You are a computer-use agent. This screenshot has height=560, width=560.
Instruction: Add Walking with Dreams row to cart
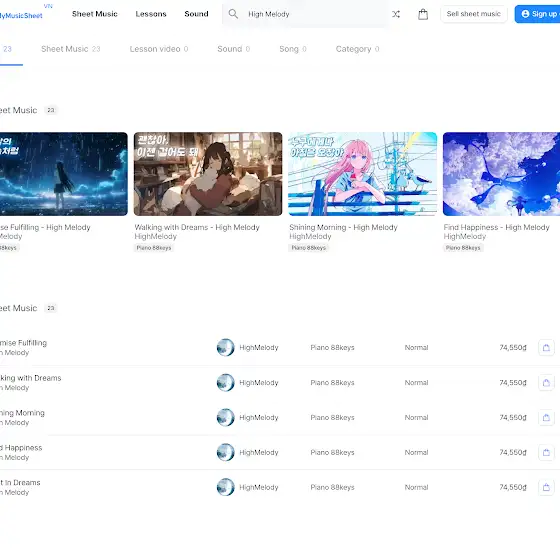coord(546,382)
